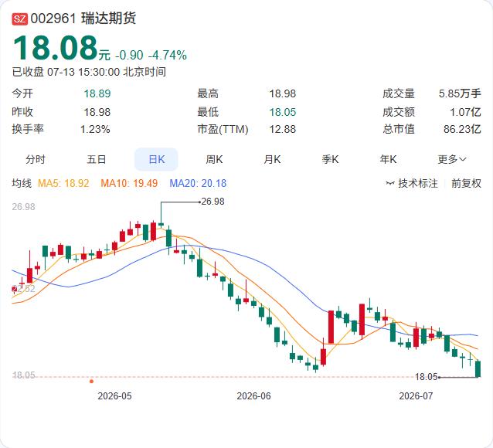Screen dimensions: 493x448
Task: Click the red SZ exchange badge icon
Action: pyautogui.click(x=20, y=19)
